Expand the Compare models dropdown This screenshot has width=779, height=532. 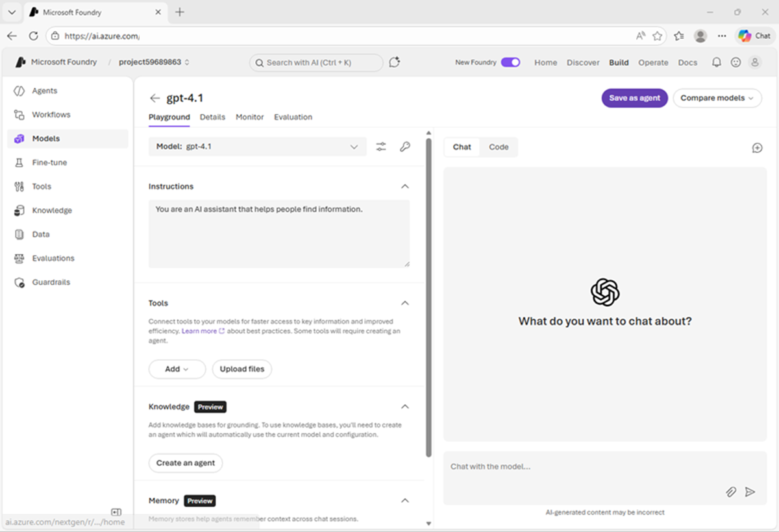click(717, 98)
